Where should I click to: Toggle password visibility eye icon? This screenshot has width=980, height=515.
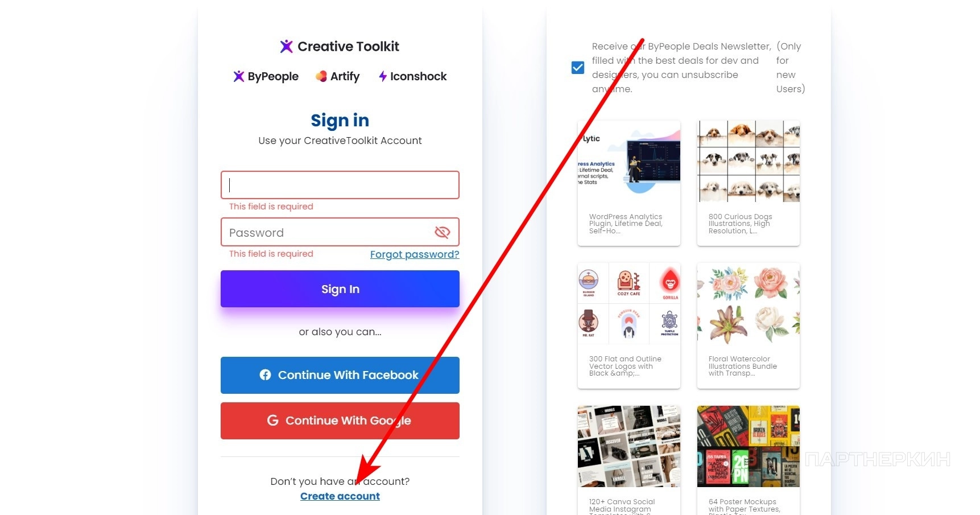coord(442,232)
